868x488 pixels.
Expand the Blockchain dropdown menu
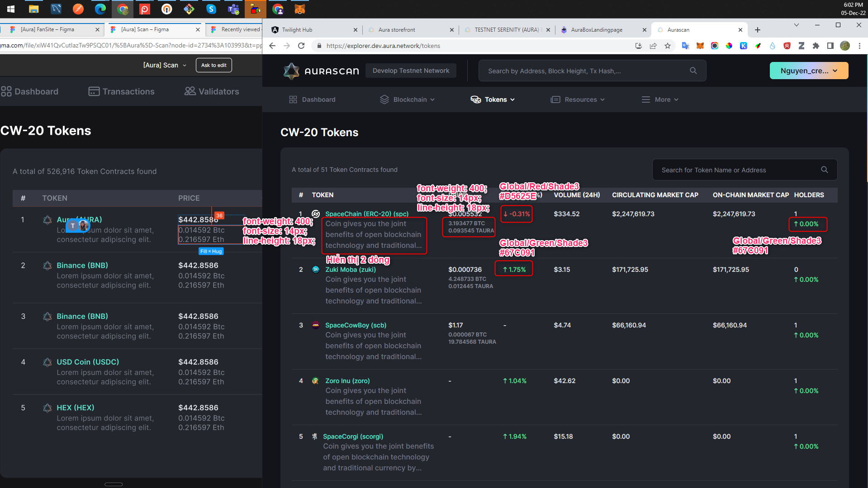[x=408, y=99]
